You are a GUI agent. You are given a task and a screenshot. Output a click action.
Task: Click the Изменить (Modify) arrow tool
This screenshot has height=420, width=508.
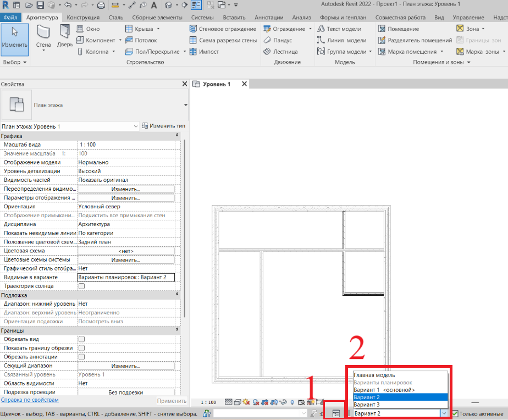pos(15,38)
